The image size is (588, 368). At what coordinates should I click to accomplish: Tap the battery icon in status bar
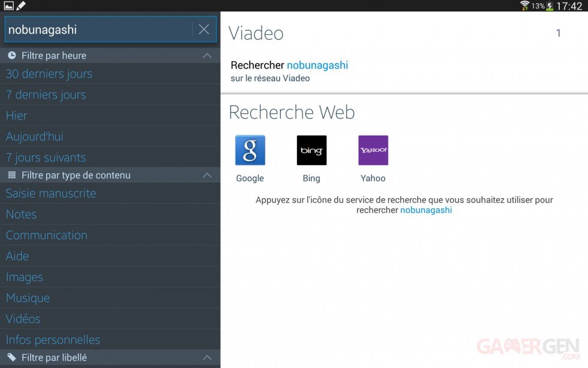click(550, 6)
